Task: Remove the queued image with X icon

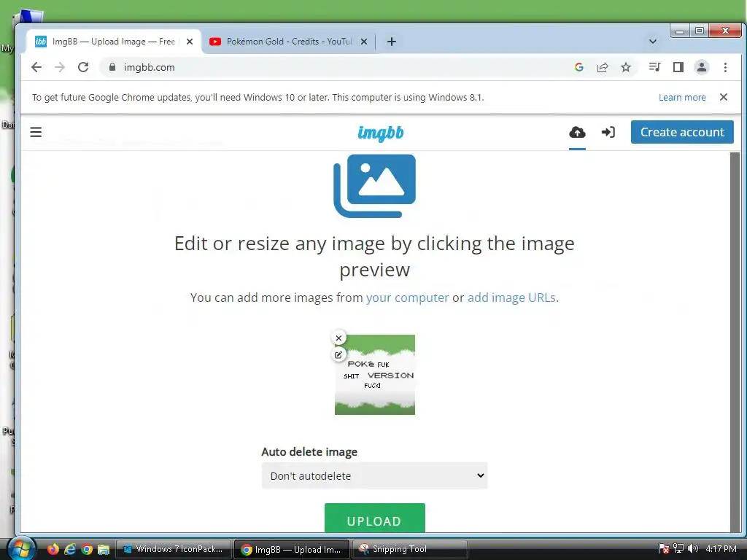Action: point(338,338)
